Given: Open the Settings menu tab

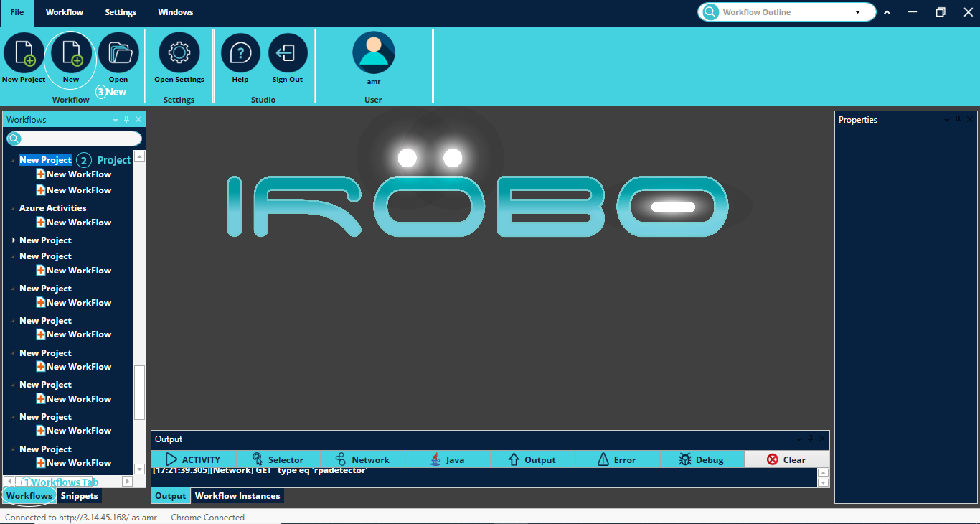Looking at the screenshot, I should point(121,12).
